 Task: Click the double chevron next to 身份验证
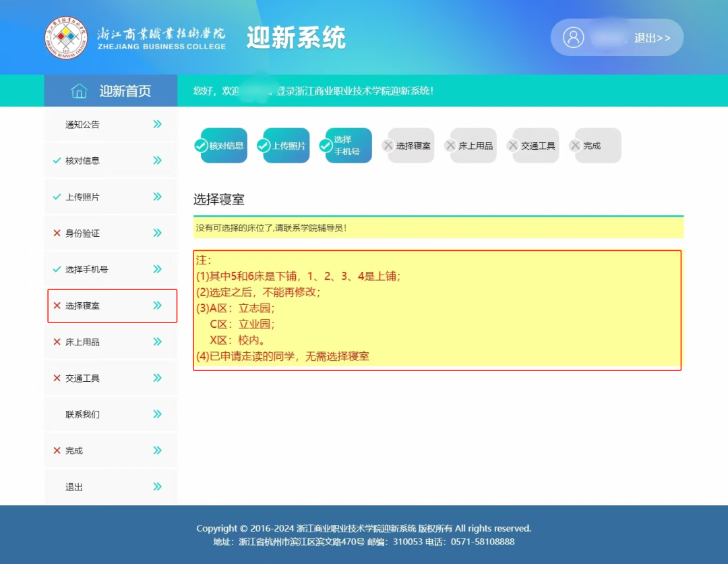tap(157, 233)
